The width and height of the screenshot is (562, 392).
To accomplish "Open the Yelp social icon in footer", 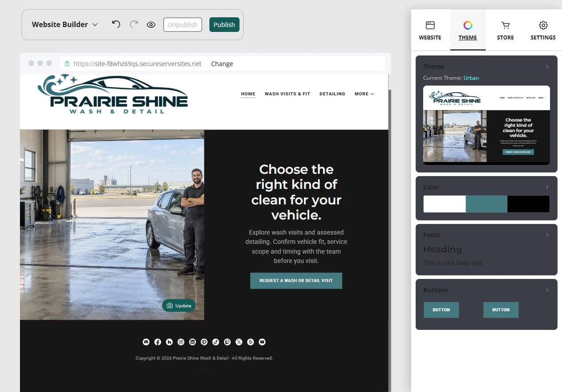I will pos(251,342).
